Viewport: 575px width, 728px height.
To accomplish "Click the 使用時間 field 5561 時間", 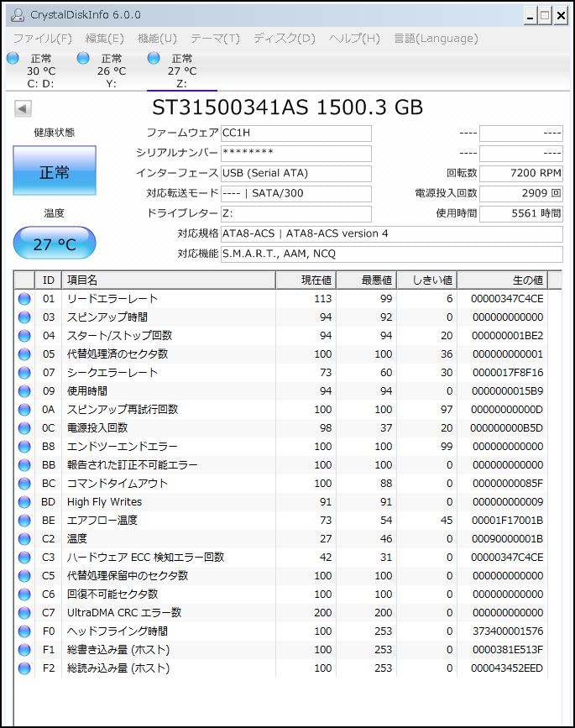I will click(521, 213).
